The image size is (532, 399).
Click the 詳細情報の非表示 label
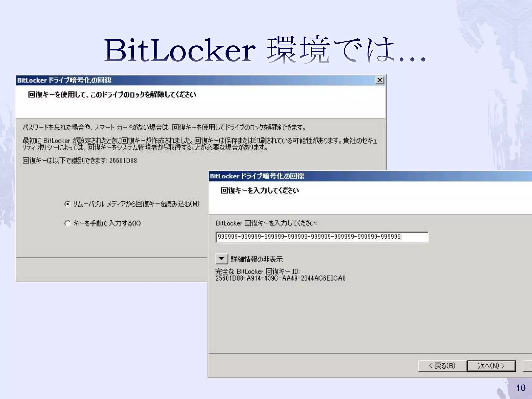[x=257, y=259]
